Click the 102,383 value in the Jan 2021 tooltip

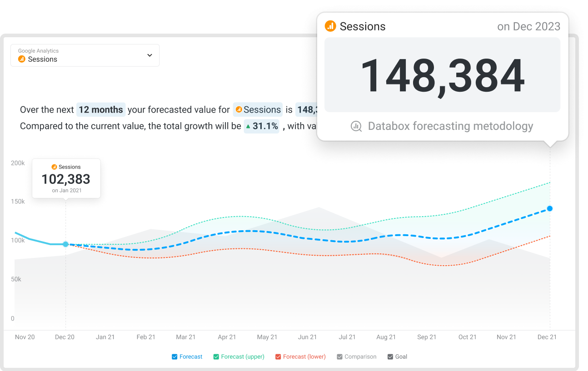66,179
